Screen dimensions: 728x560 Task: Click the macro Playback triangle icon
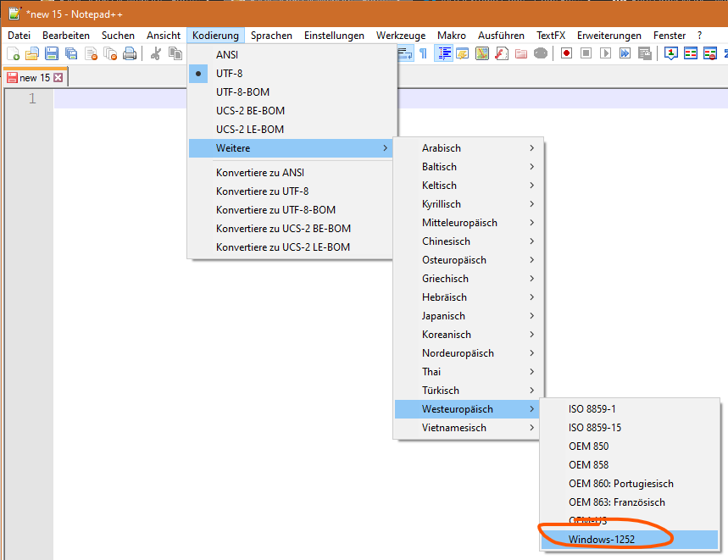pos(605,54)
